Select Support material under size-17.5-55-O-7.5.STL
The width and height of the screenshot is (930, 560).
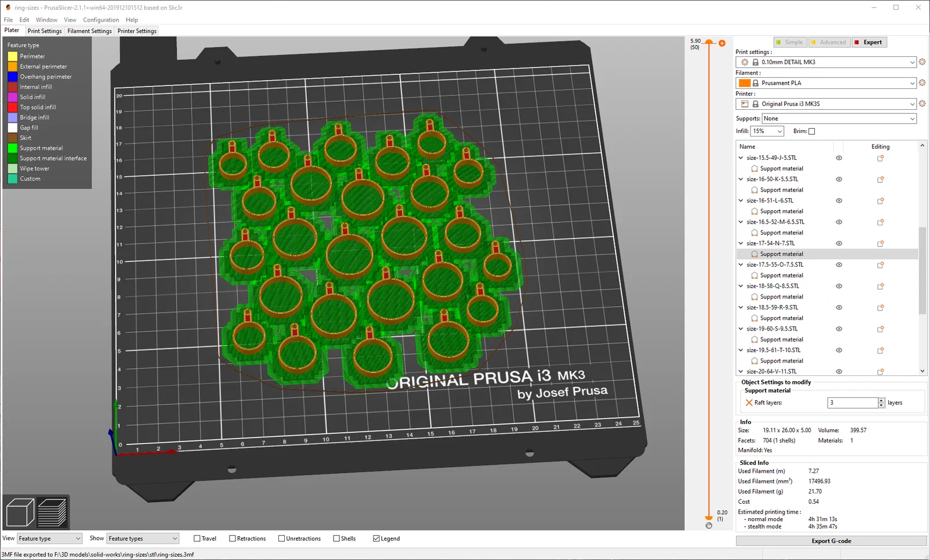coord(781,275)
